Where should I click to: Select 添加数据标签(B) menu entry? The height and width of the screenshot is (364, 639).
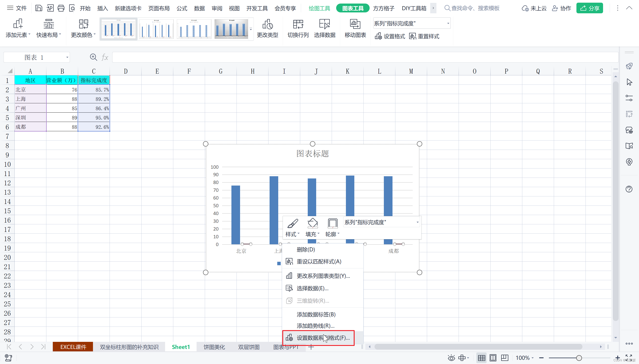[x=316, y=315]
